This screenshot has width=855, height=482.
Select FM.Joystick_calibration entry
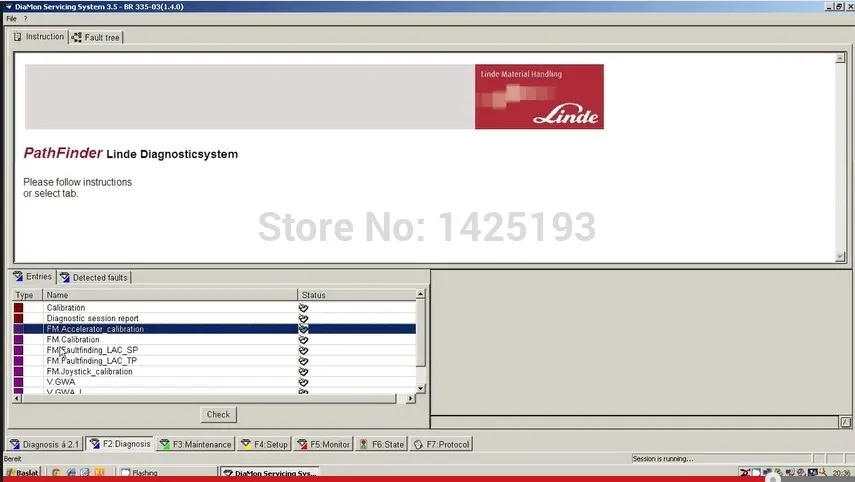click(x=214, y=371)
